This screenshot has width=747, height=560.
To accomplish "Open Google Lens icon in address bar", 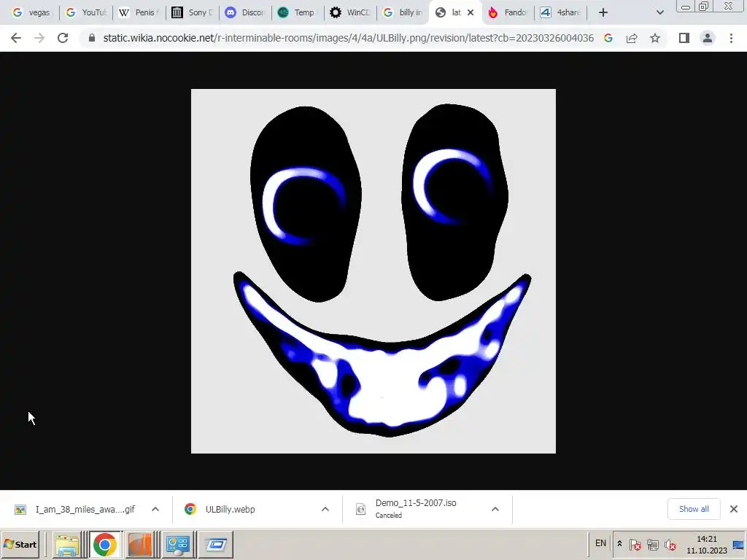I will (x=608, y=38).
